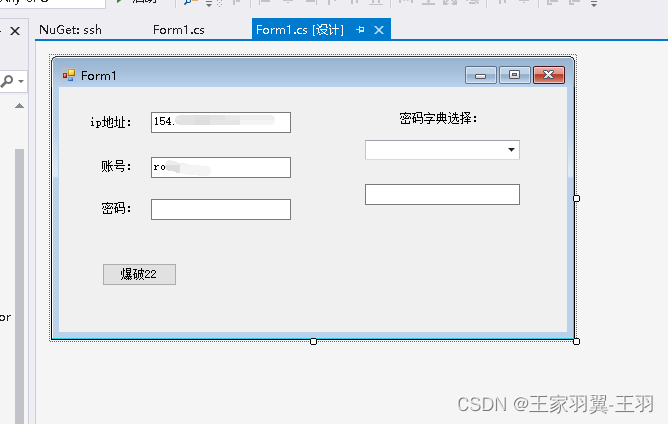Click the bottom-edge resize handle of Form1

[314, 341]
